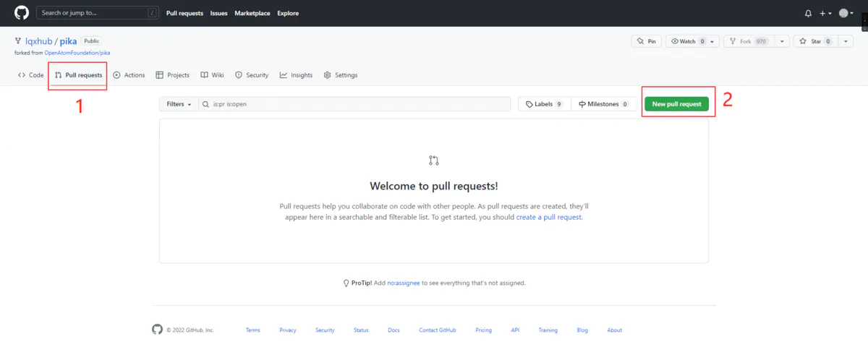The image size is (868, 360).
Task: Open the Status footer link
Action: pyautogui.click(x=361, y=330)
